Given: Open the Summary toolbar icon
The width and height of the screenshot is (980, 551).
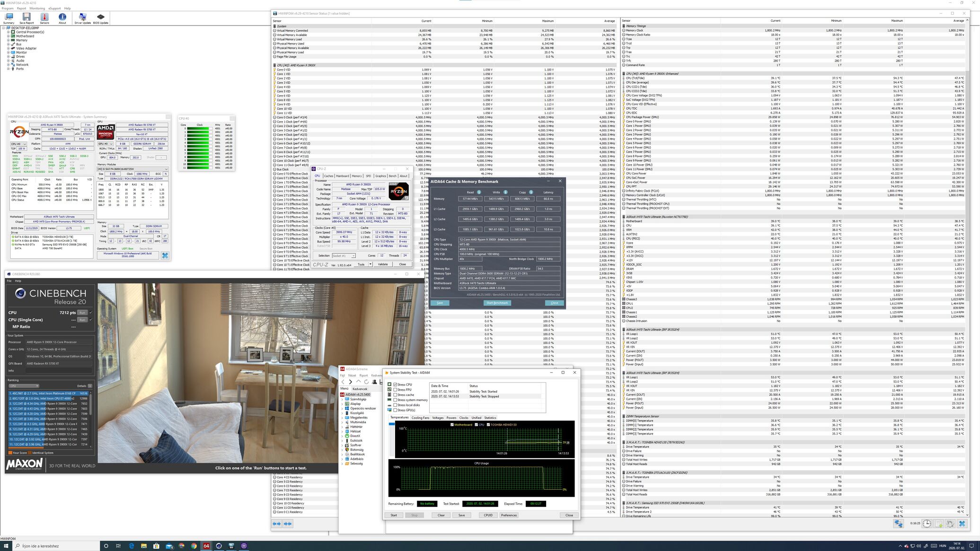Looking at the screenshot, I should tap(9, 18).
